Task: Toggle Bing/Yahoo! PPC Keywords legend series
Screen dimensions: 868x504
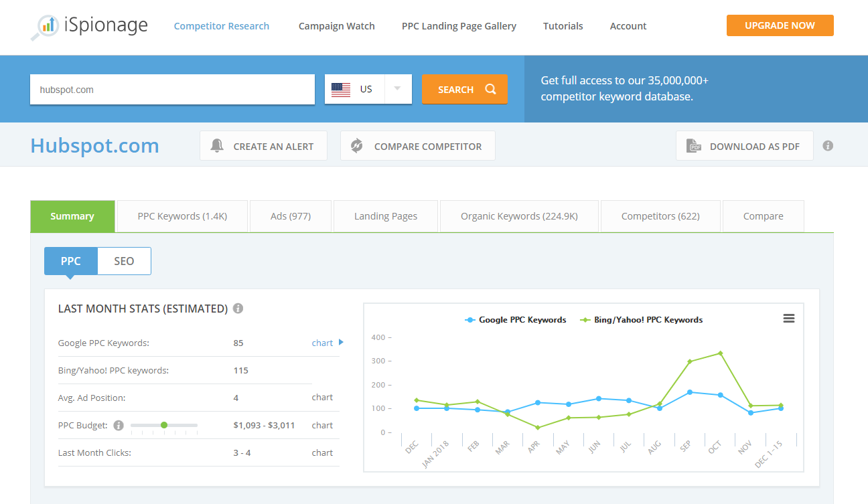Action: point(642,320)
